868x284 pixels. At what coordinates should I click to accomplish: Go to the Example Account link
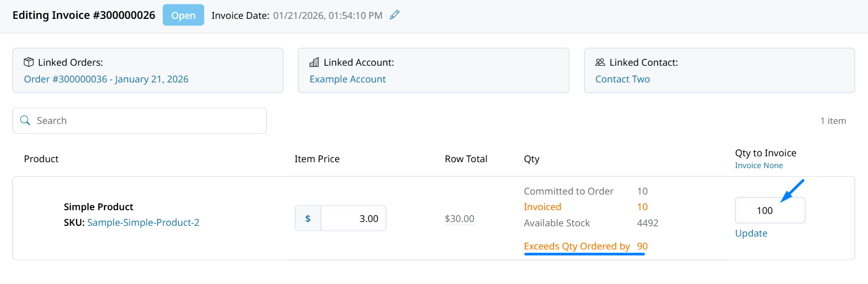[x=348, y=79]
